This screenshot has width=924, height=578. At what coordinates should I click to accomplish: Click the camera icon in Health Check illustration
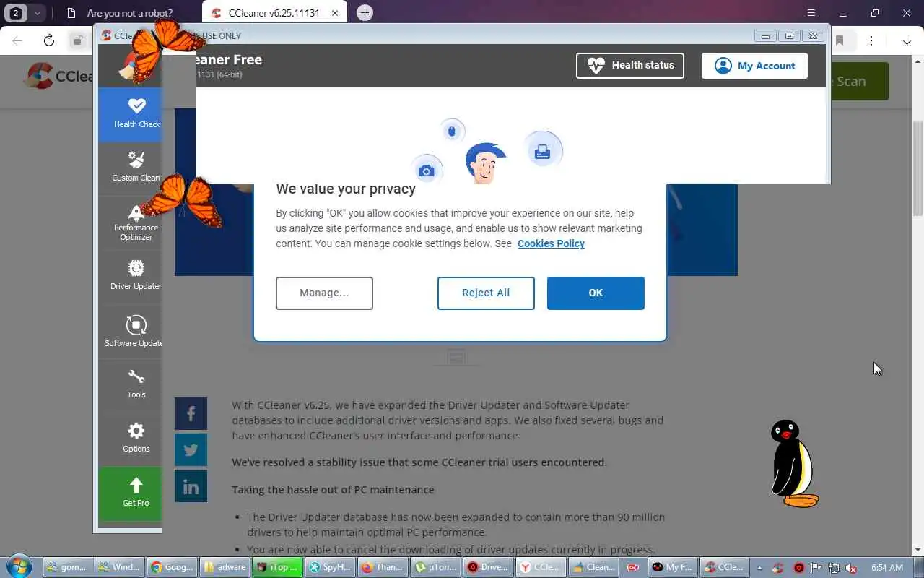click(426, 171)
